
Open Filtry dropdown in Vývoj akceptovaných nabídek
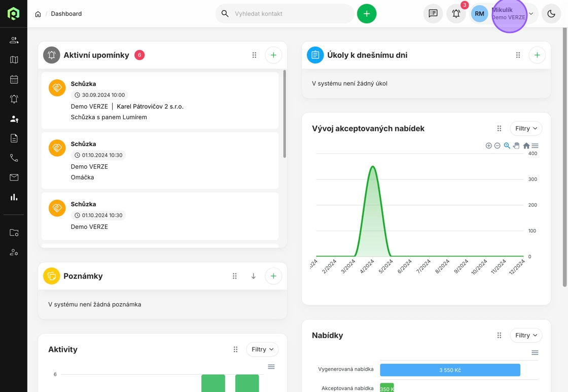pos(526,128)
